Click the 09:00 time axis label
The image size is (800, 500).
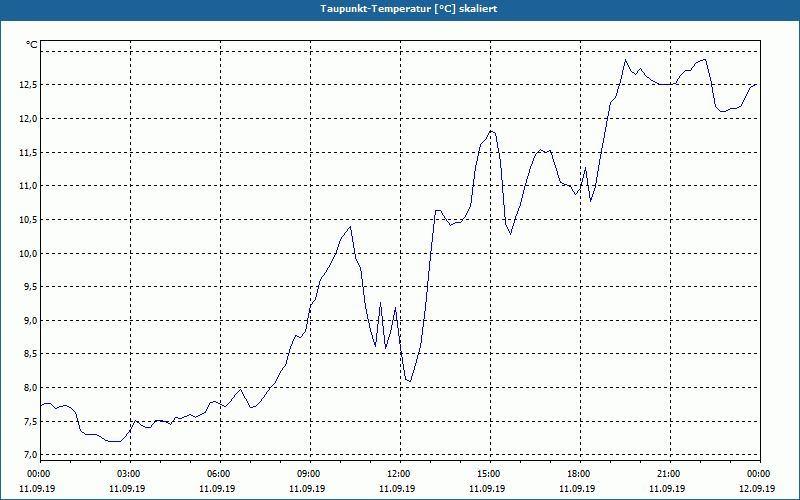click(310, 474)
